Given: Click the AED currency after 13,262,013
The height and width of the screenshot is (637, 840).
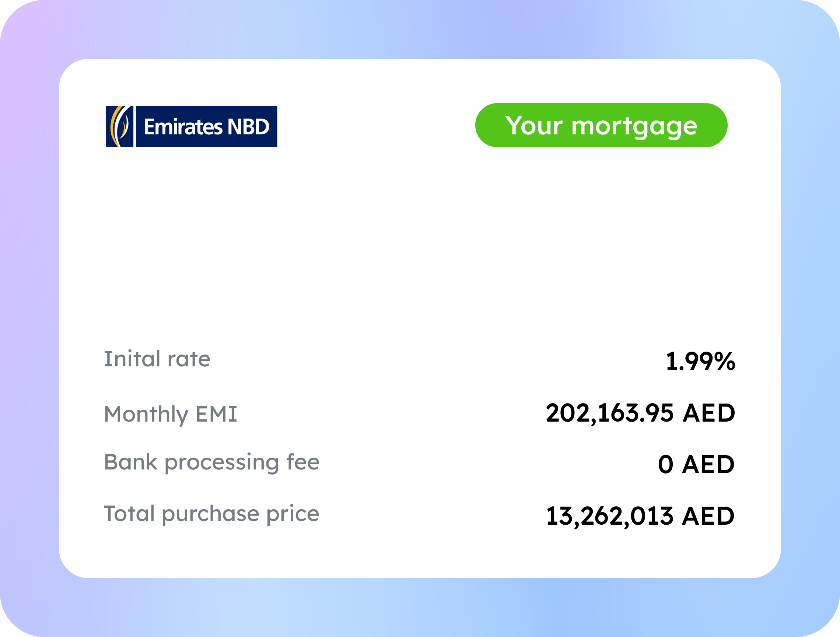Looking at the screenshot, I should (x=708, y=516).
